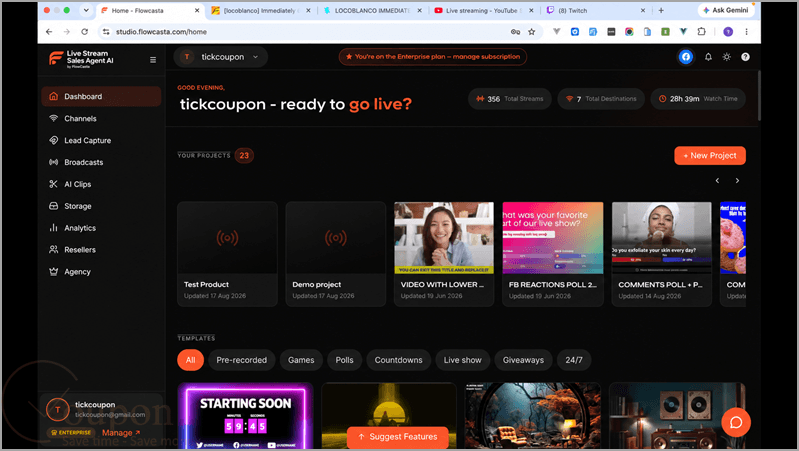Show next projects with right chevron
Viewport: 799px width, 451px height.
click(737, 180)
